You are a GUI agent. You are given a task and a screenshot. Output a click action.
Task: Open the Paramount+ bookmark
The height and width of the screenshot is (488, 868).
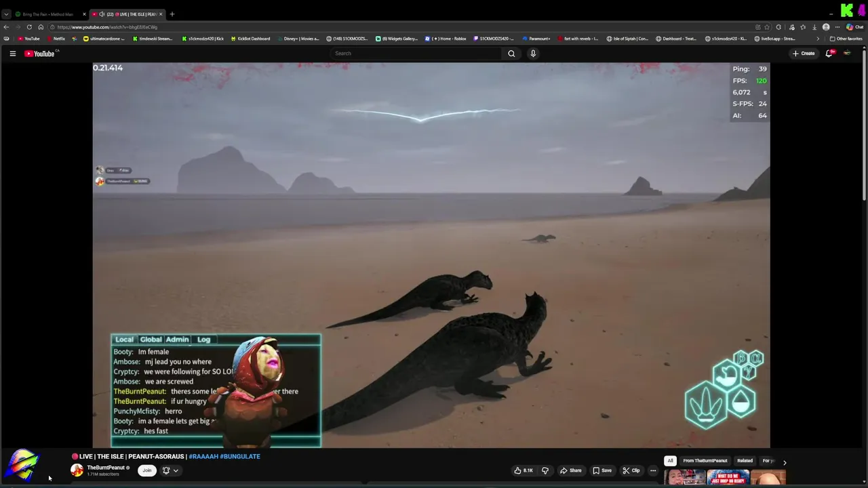click(536, 39)
